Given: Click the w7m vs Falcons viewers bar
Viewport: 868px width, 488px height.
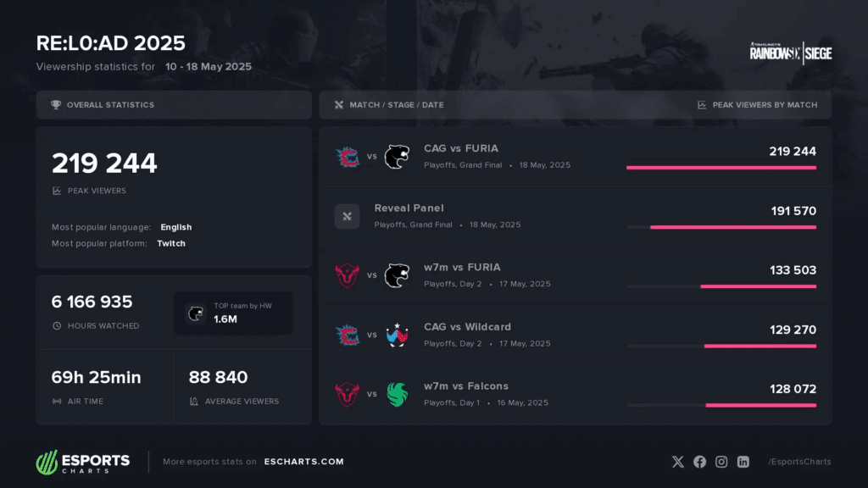Looking at the screenshot, I should pyautogui.click(x=760, y=405).
